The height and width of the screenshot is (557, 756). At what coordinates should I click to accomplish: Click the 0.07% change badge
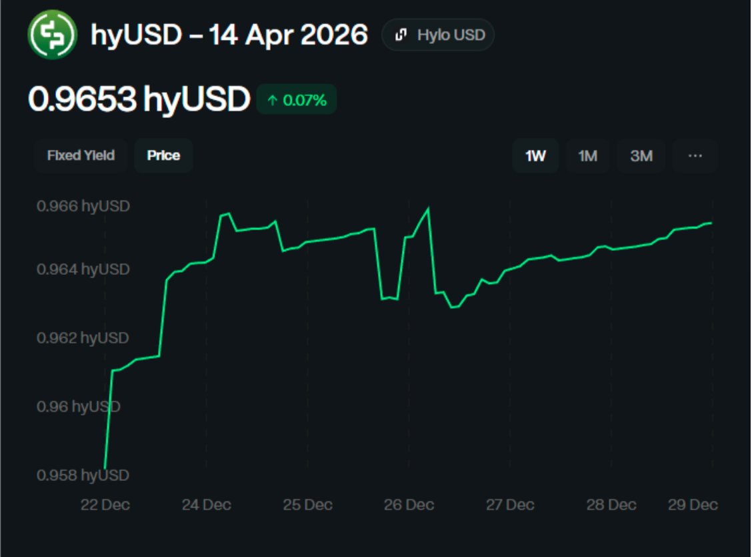point(297,100)
